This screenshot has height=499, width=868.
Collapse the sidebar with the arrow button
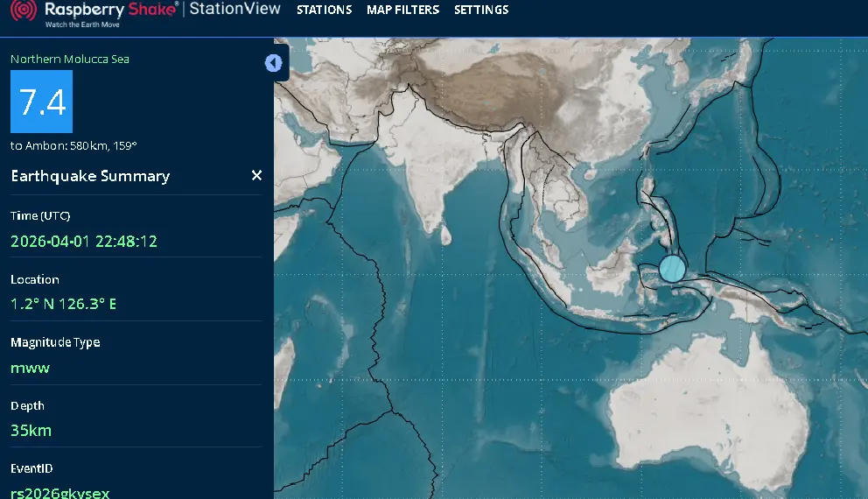click(274, 63)
